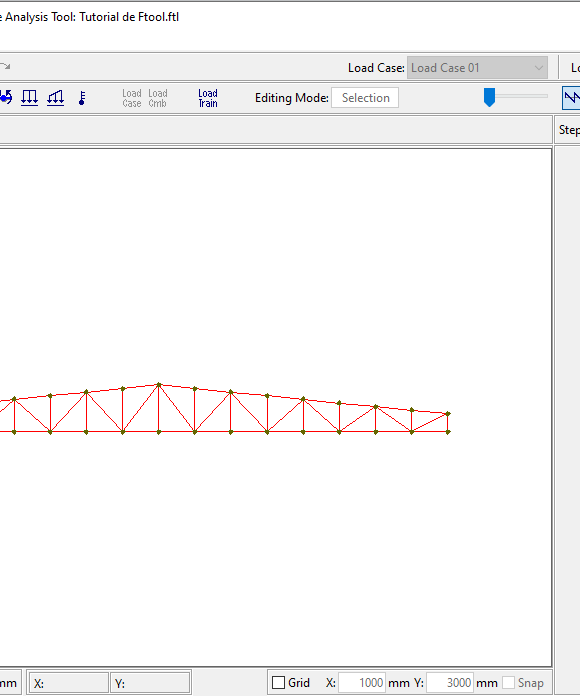Click the Load Case toolbar icon
Viewport: 580px width, 696px height.
[132, 98]
